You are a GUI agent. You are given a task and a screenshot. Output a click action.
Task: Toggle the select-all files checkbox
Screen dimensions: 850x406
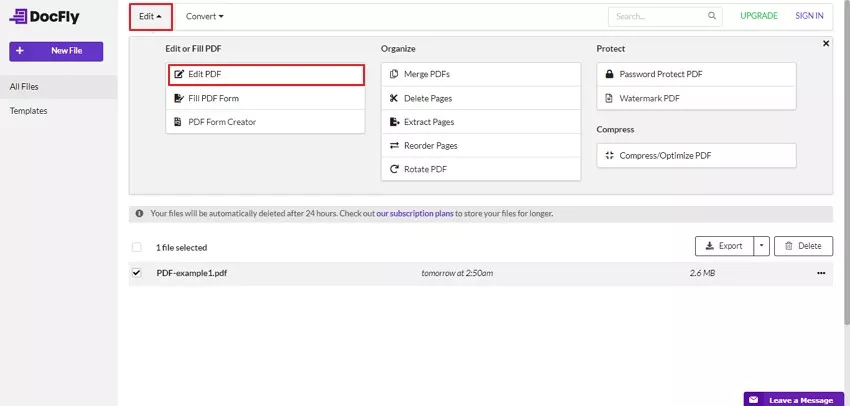pos(136,247)
